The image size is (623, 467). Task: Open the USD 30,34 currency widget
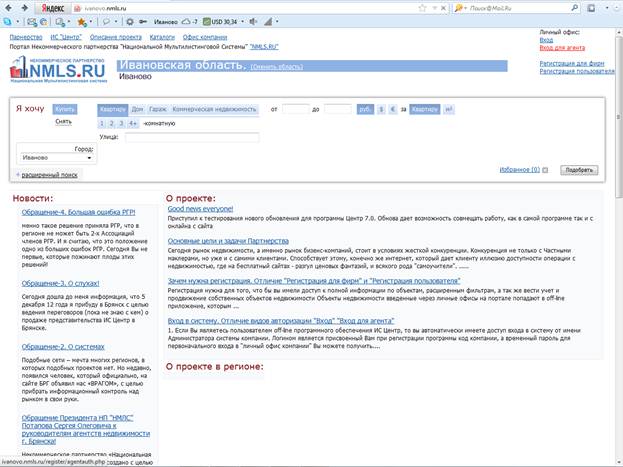(x=220, y=22)
